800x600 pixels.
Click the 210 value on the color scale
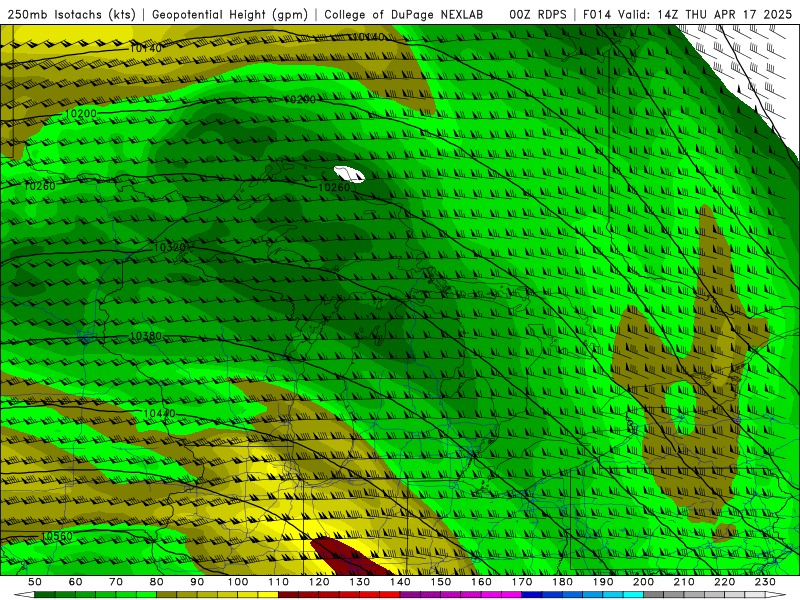point(684,582)
